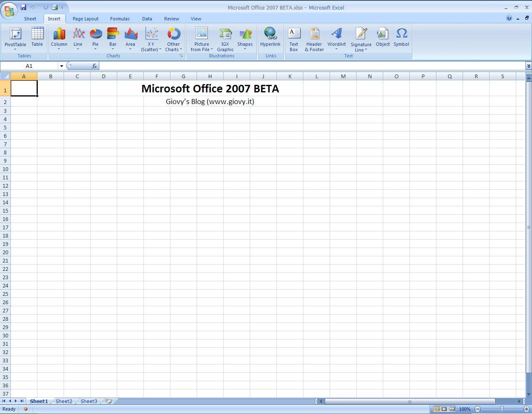Open the Area chart gallery
This screenshot has height=414, width=532.
[131, 39]
